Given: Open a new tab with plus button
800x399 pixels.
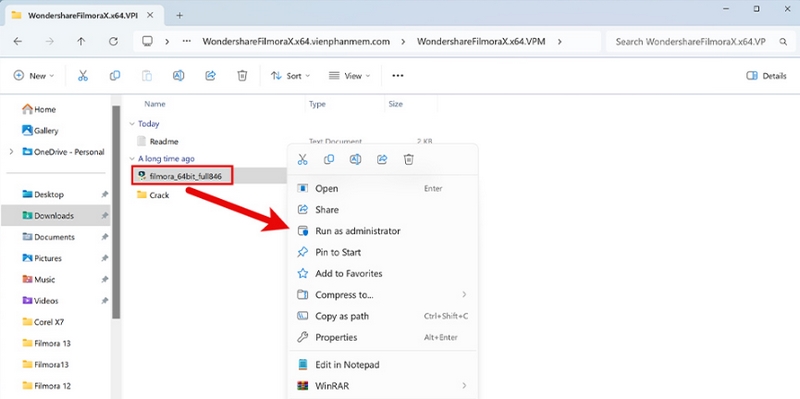Looking at the screenshot, I should (x=179, y=15).
